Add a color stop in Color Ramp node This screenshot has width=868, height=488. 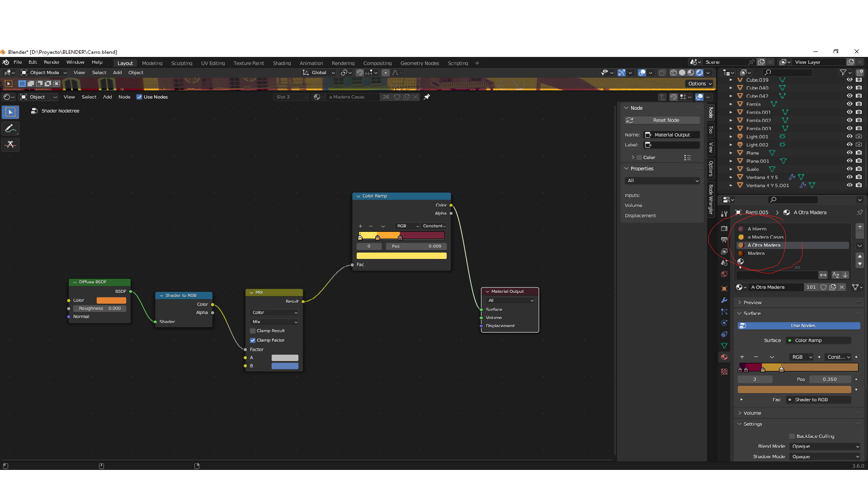pos(360,226)
